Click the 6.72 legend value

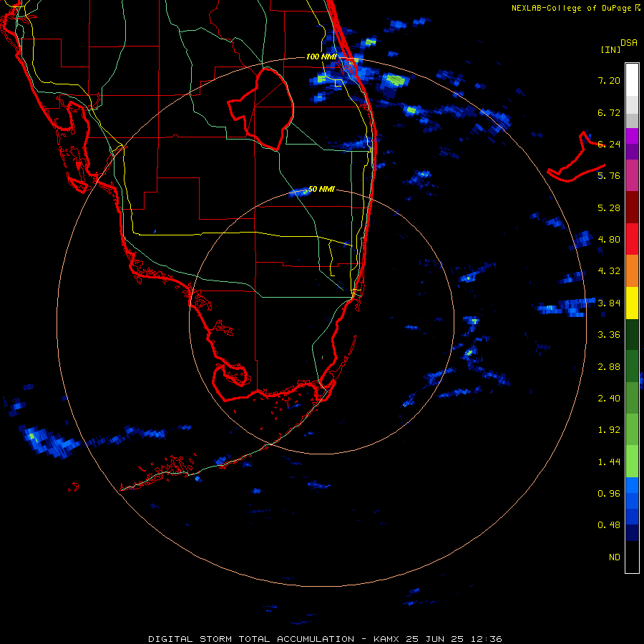[x=609, y=112]
